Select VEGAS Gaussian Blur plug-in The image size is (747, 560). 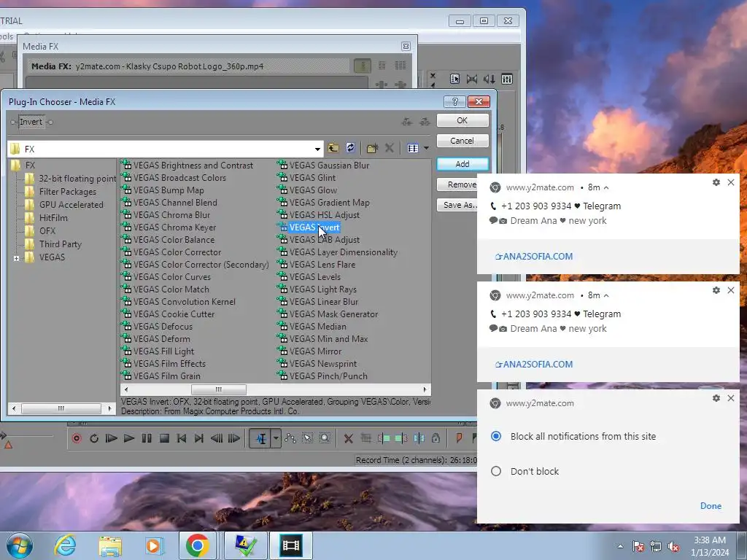(329, 166)
